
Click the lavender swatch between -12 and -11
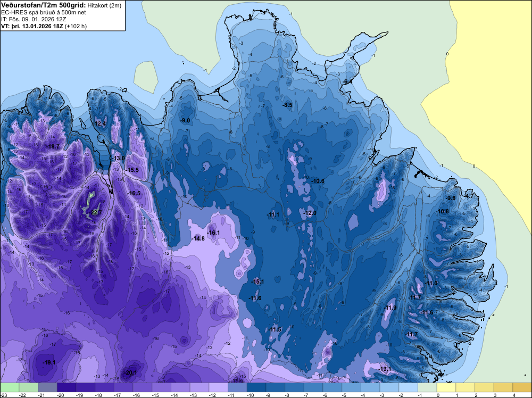tap(219, 387)
